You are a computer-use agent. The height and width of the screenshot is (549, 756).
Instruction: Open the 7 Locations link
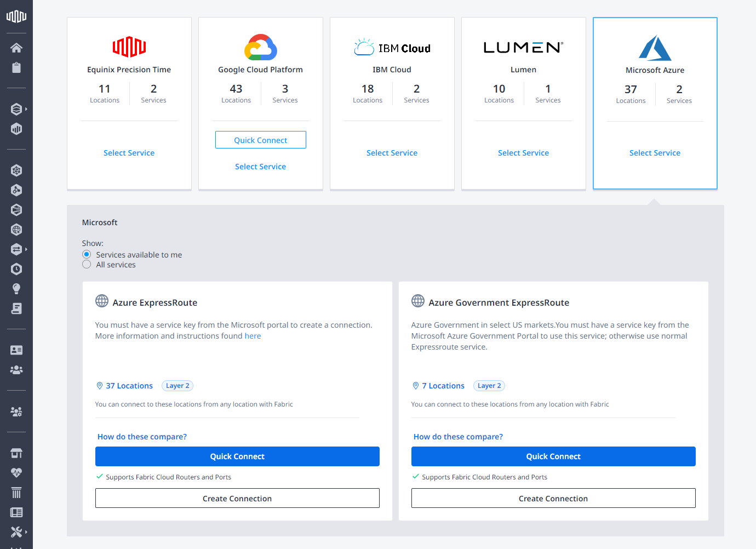point(438,386)
